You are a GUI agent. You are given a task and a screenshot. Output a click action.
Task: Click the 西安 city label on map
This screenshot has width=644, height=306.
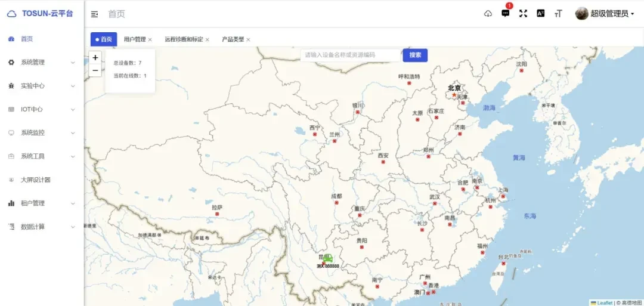coord(383,155)
